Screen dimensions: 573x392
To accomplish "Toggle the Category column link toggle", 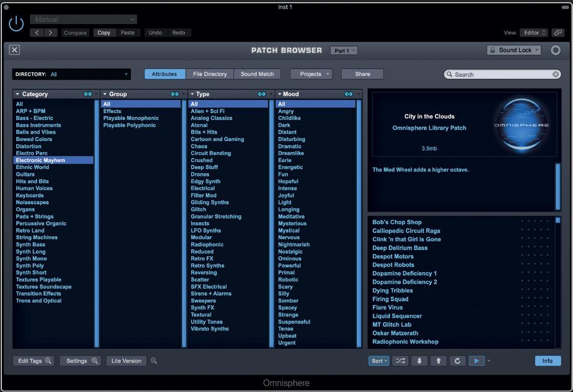I will click(88, 94).
